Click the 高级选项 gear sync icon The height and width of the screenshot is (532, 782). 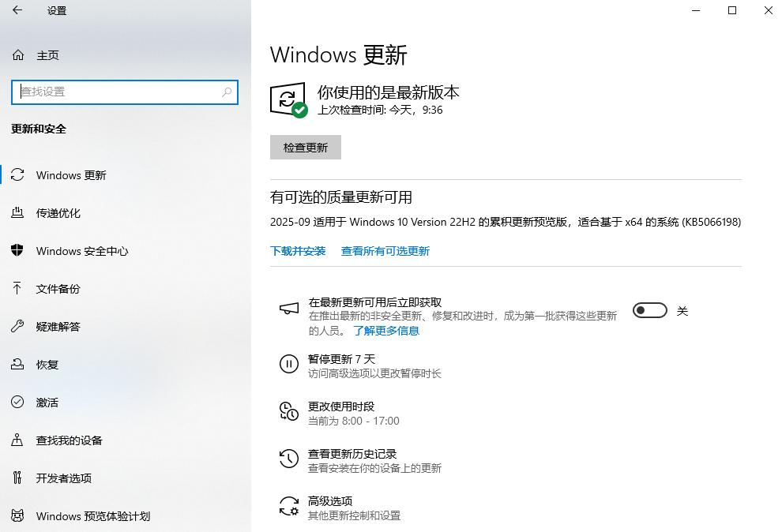coord(288,506)
